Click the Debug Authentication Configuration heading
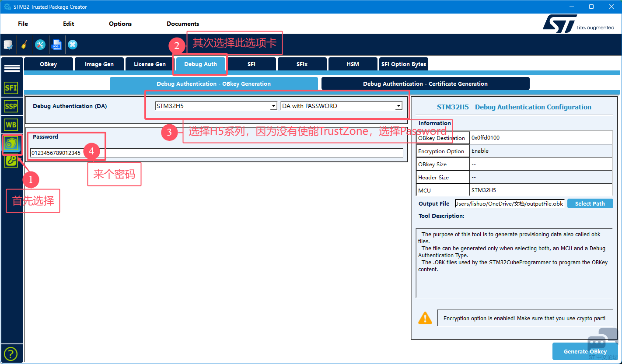 point(514,107)
